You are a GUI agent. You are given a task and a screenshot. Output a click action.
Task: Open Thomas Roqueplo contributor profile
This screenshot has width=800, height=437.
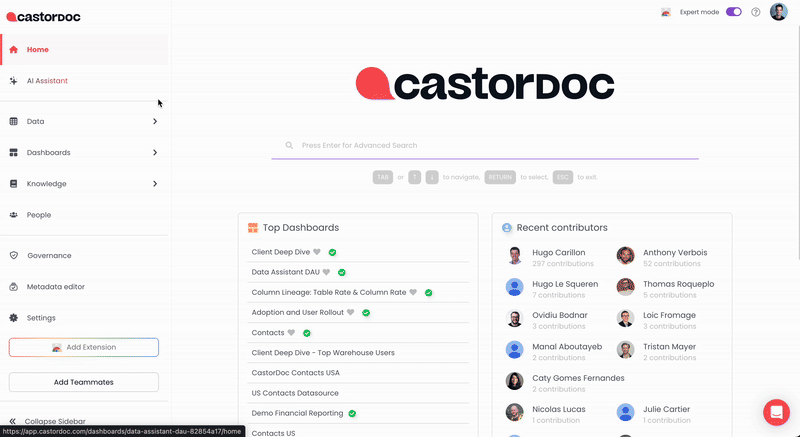679,284
